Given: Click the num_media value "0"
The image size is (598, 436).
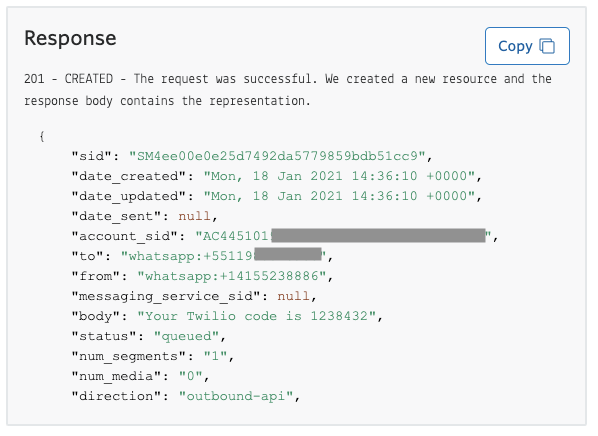Looking at the screenshot, I should click(x=190, y=376).
